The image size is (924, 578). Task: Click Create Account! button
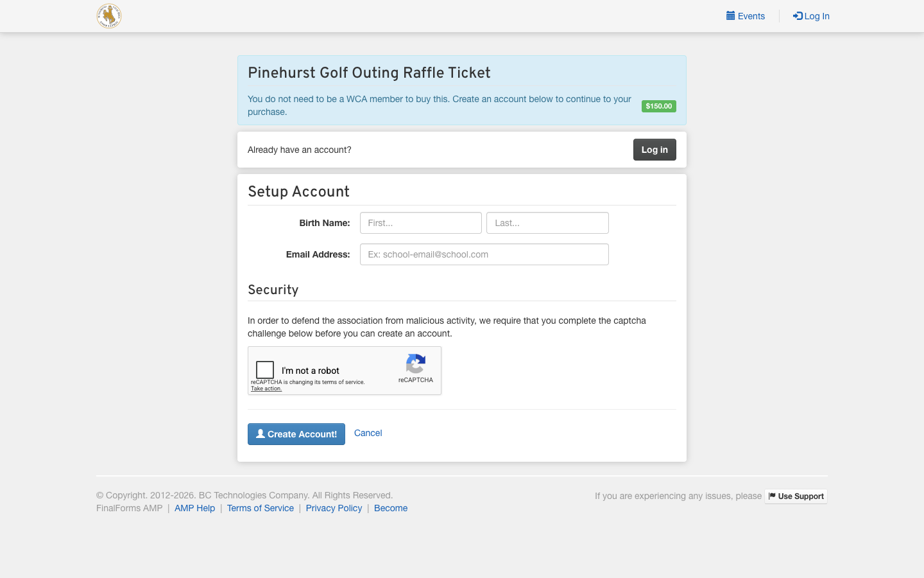pyautogui.click(x=296, y=434)
